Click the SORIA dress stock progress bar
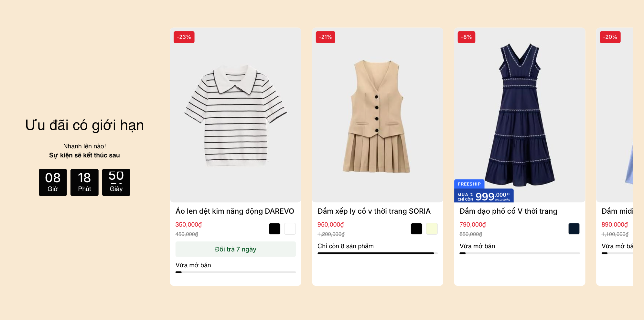644x320 pixels. point(377,253)
